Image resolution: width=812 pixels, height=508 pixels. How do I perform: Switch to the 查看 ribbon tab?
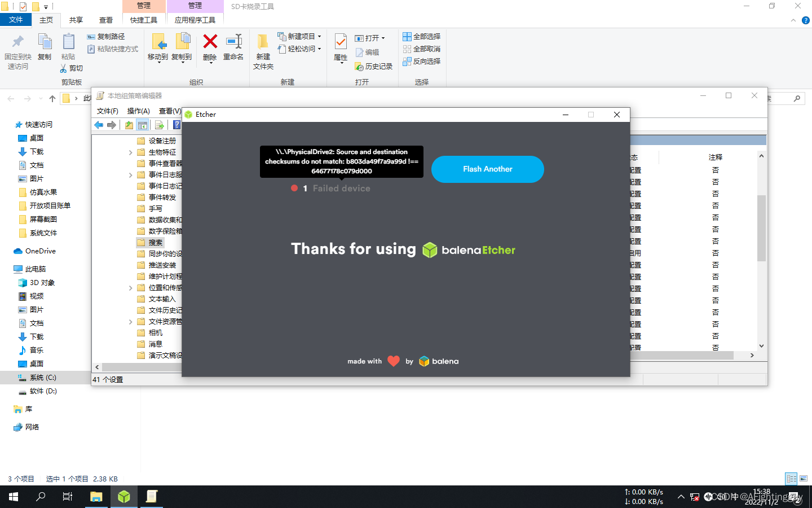click(x=106, y=20)
